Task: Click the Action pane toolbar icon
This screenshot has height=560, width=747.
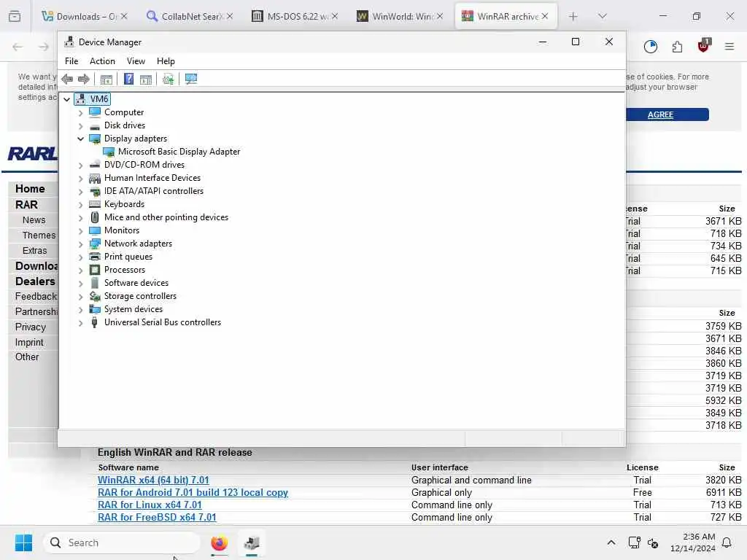Action: 146,79
